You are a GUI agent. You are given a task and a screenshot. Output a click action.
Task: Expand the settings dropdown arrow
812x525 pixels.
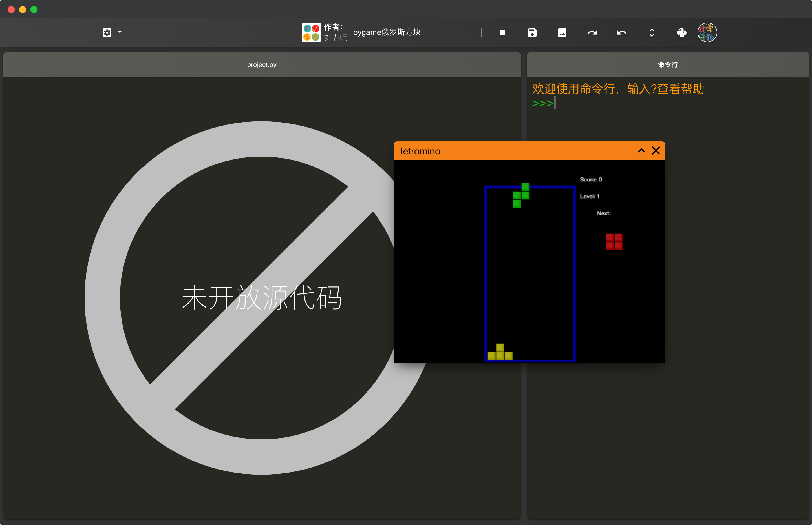click(x=120, y=32)
